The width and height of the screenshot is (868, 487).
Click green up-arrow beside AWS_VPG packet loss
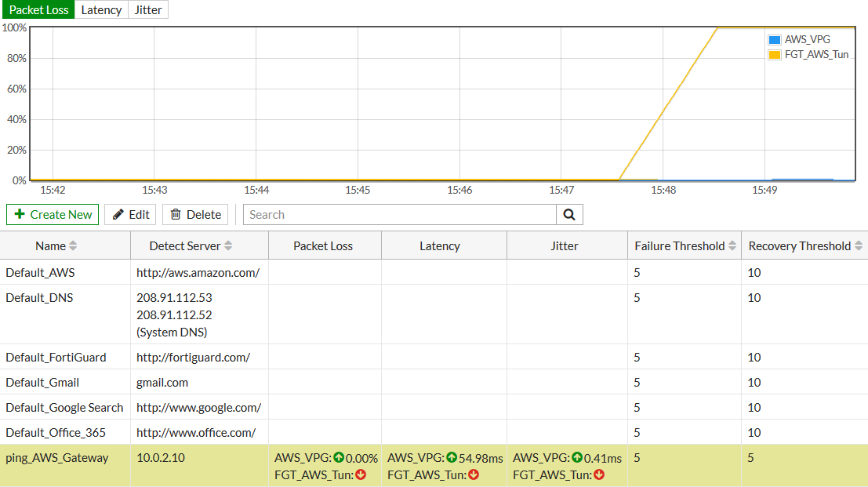(339, 457)
